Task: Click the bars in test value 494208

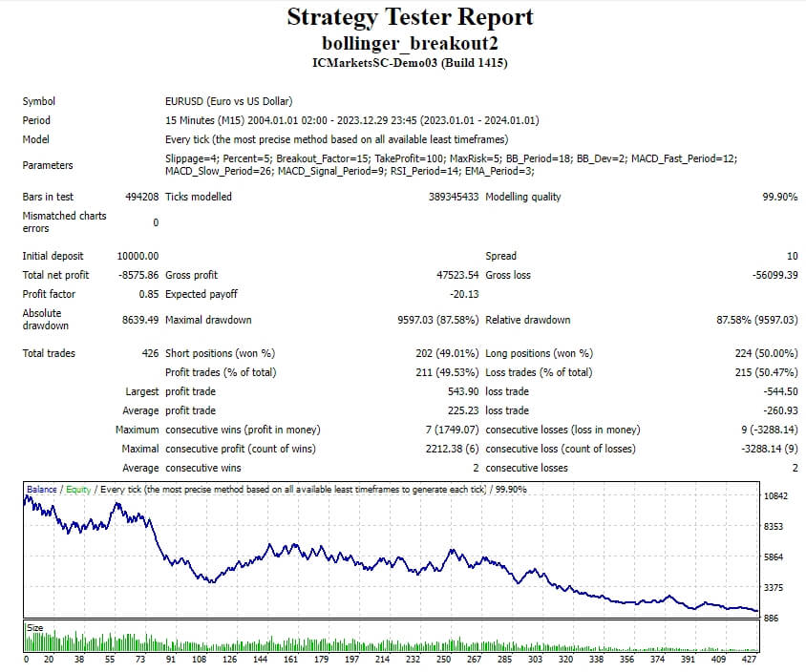Action: point(142,197)
